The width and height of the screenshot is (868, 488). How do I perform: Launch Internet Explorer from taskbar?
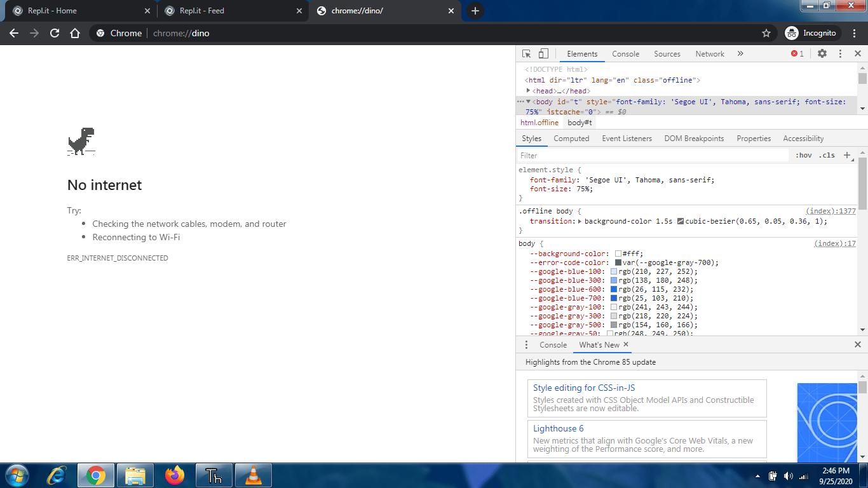pyautogui.click(x=58, y=475)
